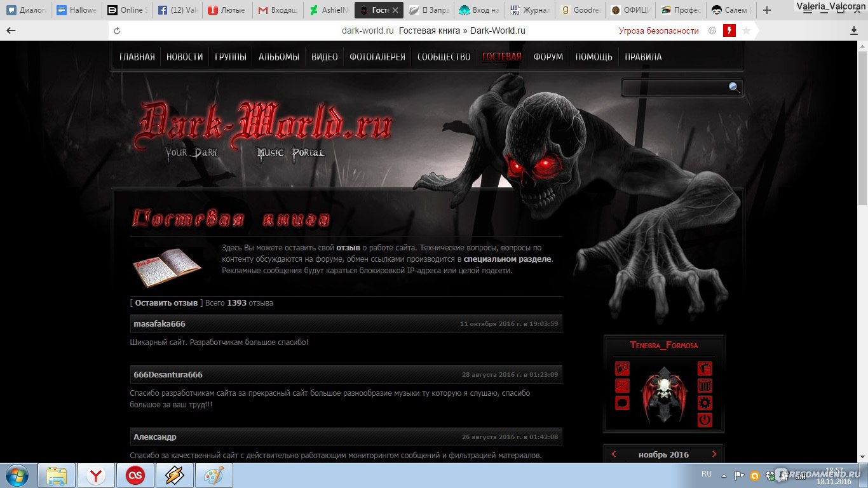Switch to the Gmail Входящие tab
868x488 pixels.
coord(277,10)
